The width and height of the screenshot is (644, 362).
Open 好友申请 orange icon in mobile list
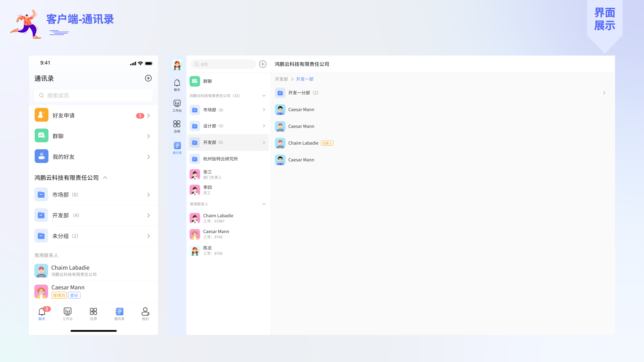pyautogui.click(x=42, y=115)
